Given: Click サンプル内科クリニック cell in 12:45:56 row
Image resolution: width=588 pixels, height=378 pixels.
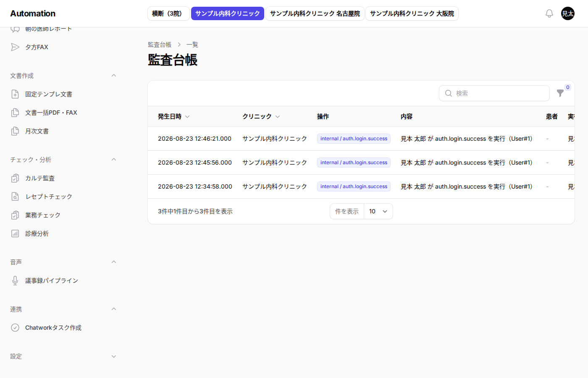Looking at the screenshot, I should click(275, 163).
